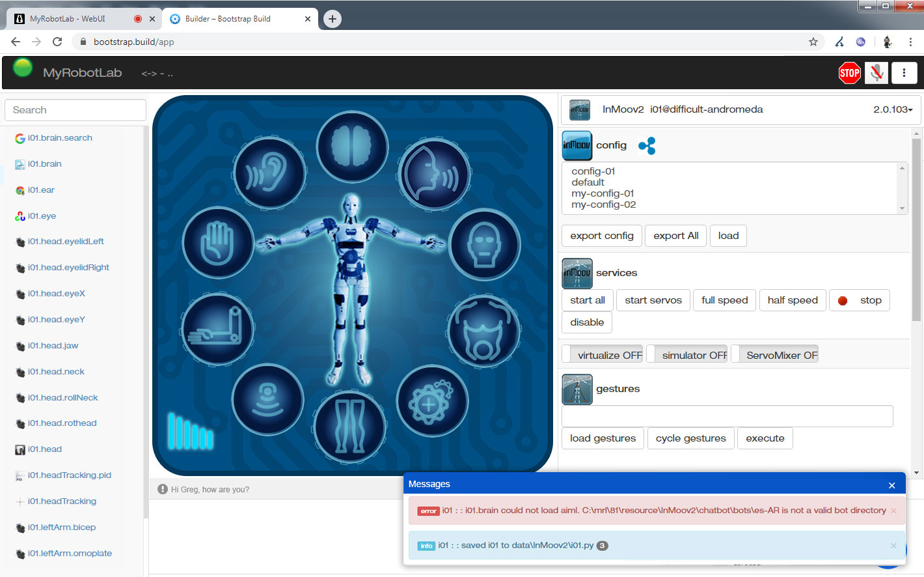Click the start all services button
Viewport: 924px width, 577px height.
point(588,300)
